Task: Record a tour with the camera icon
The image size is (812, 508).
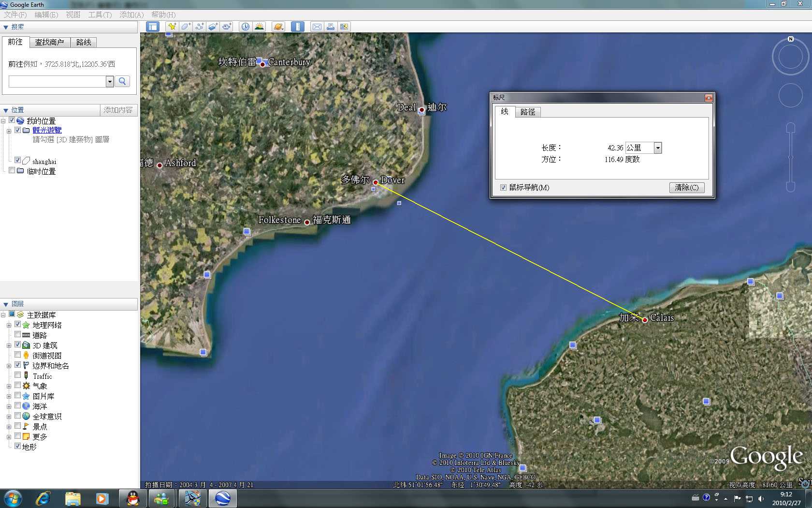Action: click(x=227, y=27)
